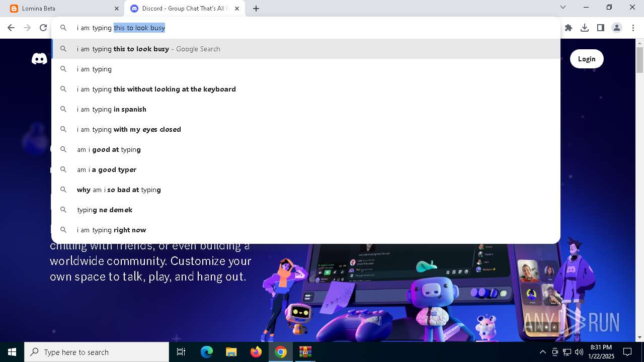Open File Explorer from taskbar

(231, 352)
